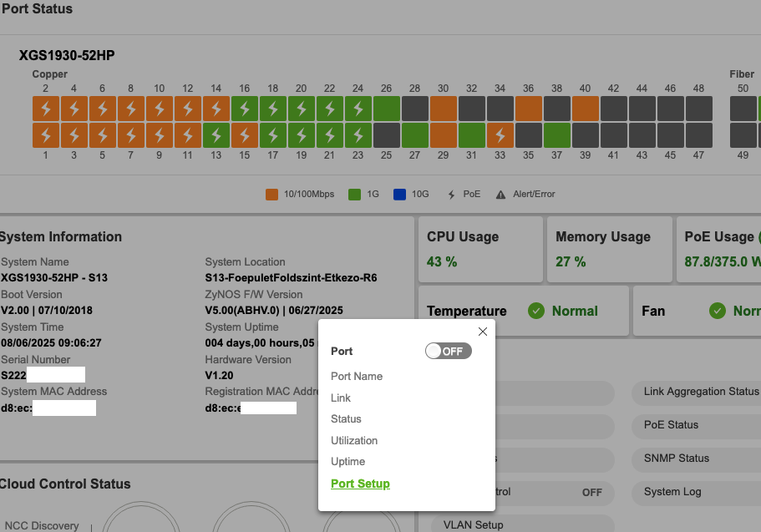The width and height of the screenshot is (761, 532).
Task: Click port 24 icon
Action: coord(358,109)
